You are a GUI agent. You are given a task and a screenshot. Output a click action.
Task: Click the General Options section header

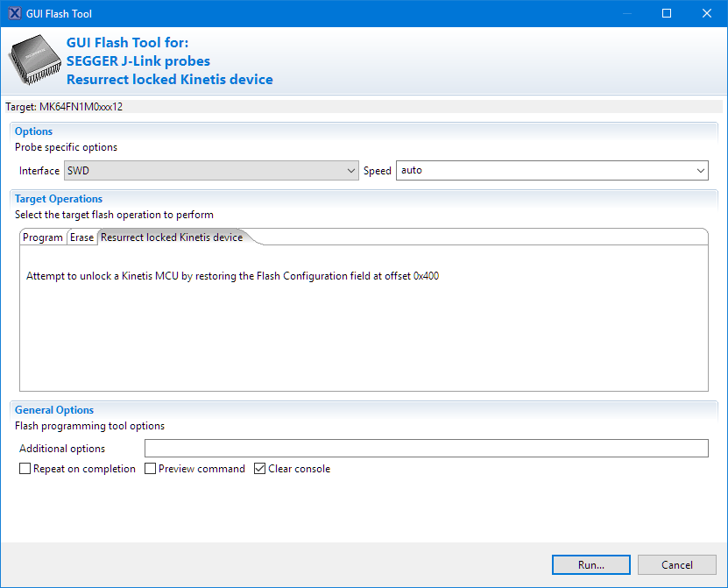click(x=54, y=409)
